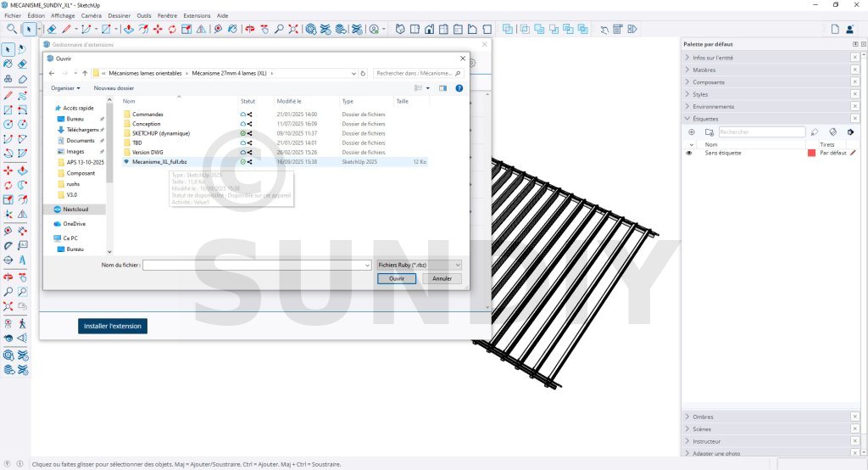Select the Eraser tool in top toolbar
Image resolution: width=868 pixels, height=470 pixels.
pos(52,29)
